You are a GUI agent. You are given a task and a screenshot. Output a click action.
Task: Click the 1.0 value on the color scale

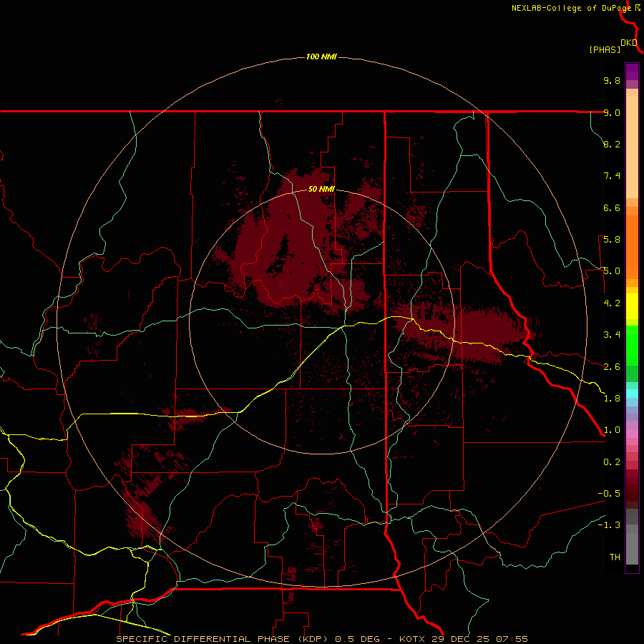coord(612,430)
